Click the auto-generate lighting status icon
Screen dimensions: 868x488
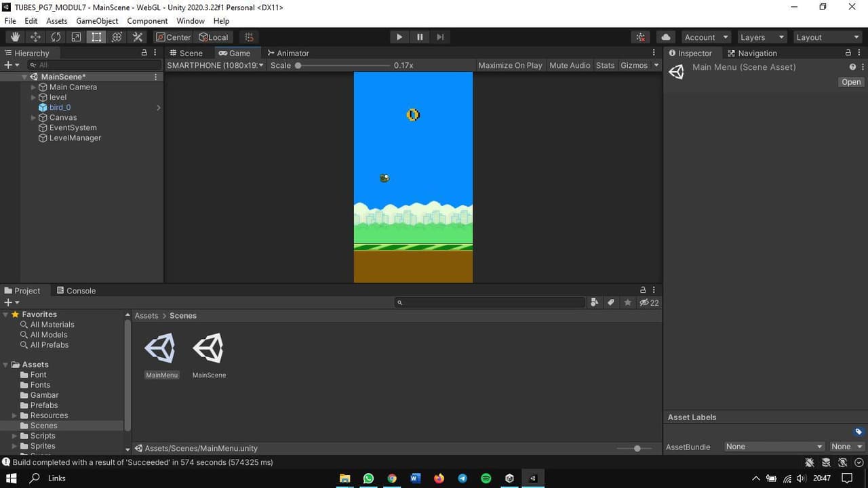(843, 462)
